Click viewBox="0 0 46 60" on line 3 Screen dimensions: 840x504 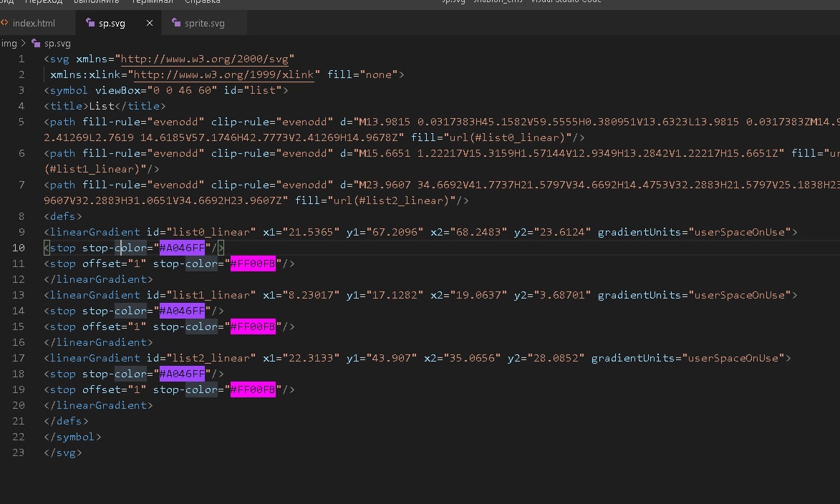click(x=156, y=90)
